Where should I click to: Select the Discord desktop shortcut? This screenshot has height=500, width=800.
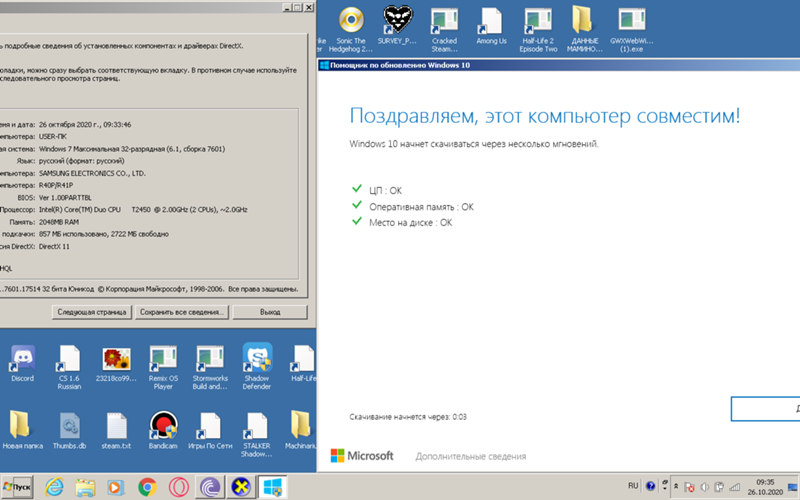(22, 363)
